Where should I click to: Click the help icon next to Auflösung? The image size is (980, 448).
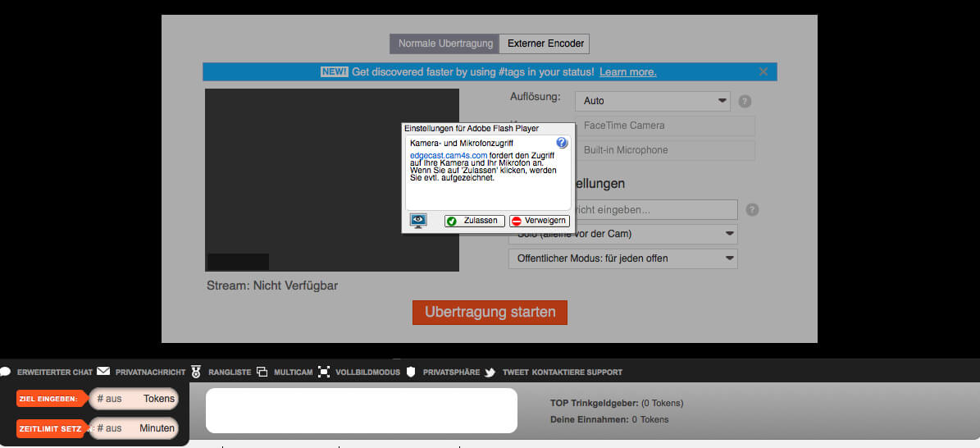tap(745, 102)
